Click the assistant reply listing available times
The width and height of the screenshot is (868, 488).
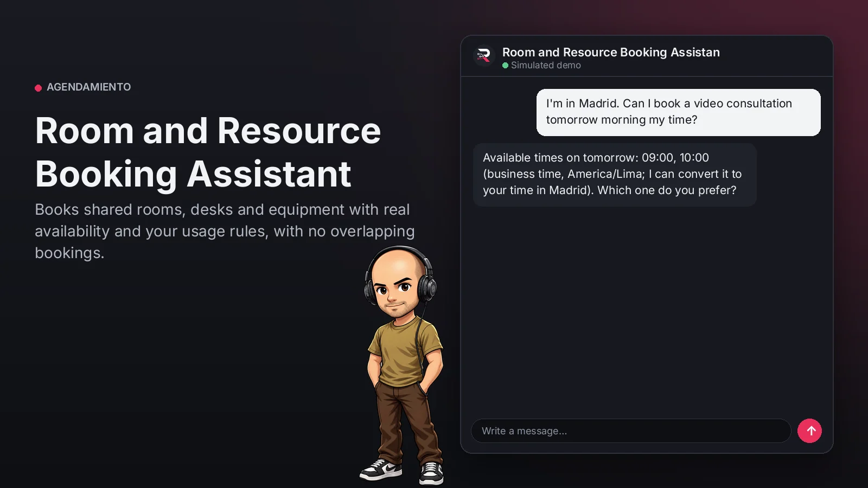click(x=615, y=175)
